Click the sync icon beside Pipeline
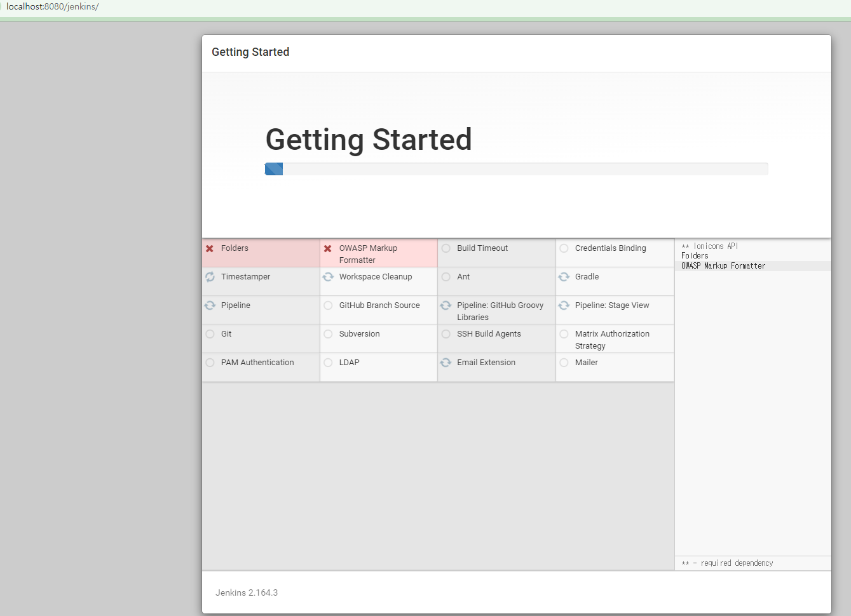 pyautogui.click(x=210, y=305)
